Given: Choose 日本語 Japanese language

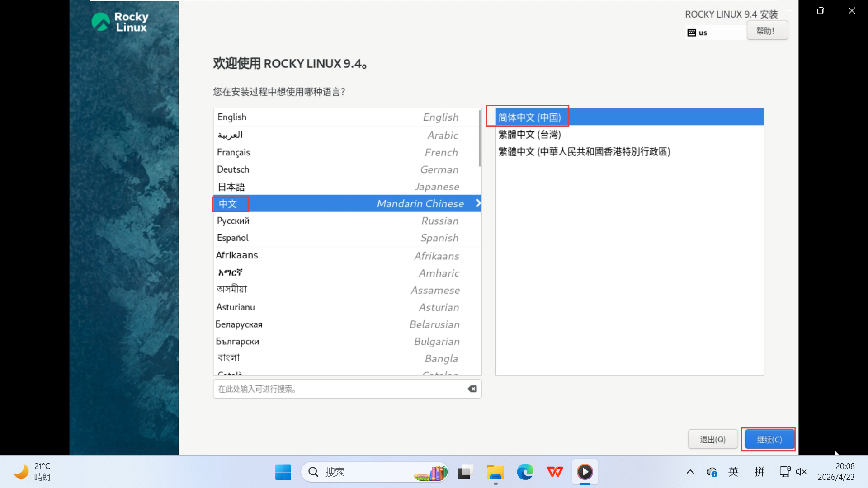Looking at the screenshot, I should coord(231,187).
